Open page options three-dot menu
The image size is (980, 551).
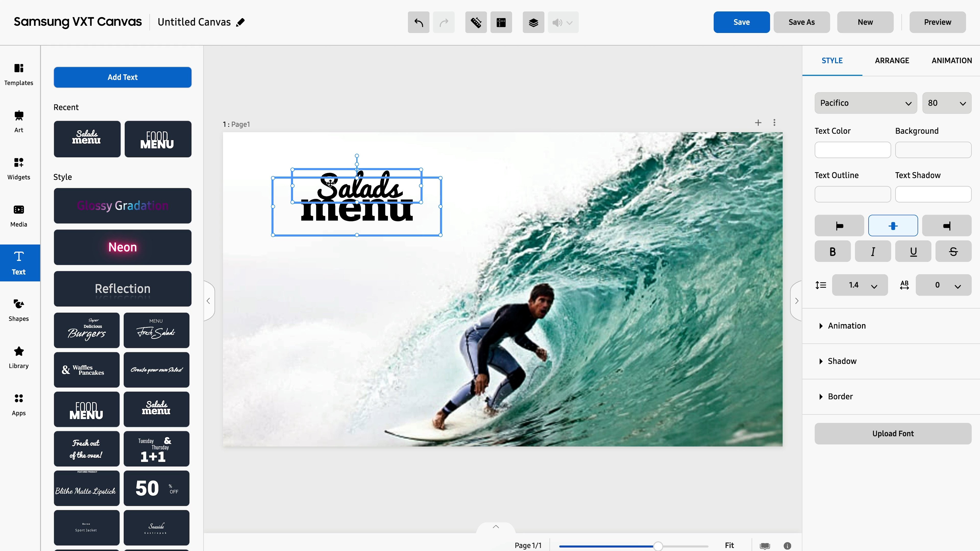tap(774, 122)
